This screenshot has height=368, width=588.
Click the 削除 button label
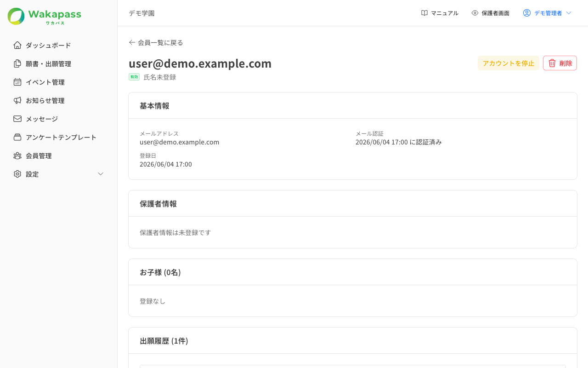(566, 63)
